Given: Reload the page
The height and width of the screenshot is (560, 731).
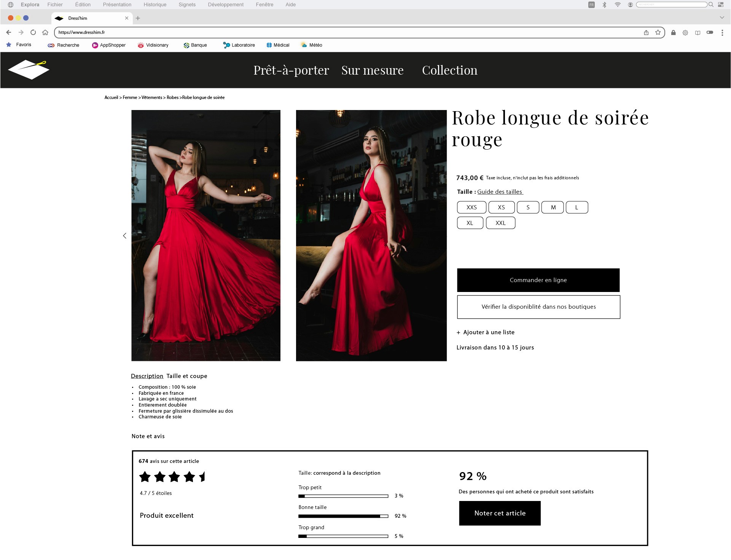Looking at the screenshot, I should [33, 32].
